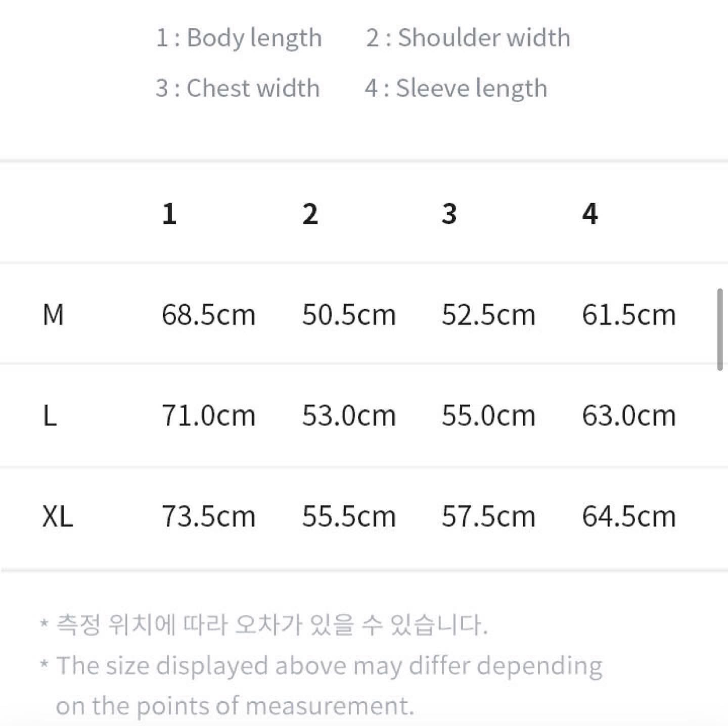Click the "4 : Sleeve length" legend
This screenshot has height=726, width=728.
point(456,88)
